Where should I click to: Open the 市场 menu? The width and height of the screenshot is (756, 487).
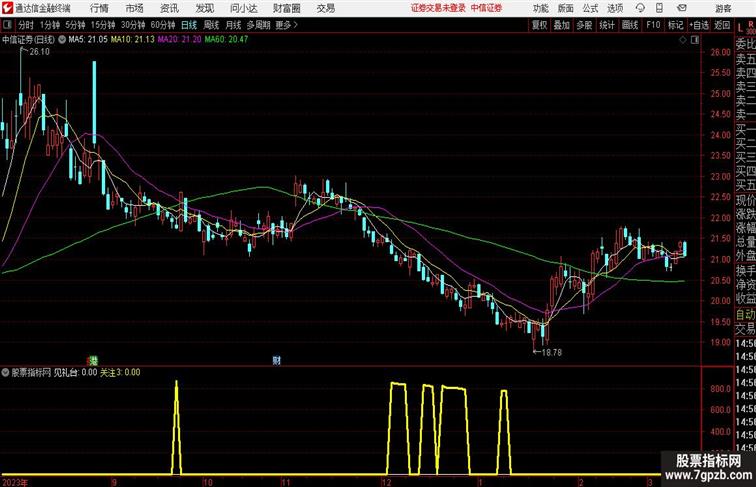(x=135, y=8)
